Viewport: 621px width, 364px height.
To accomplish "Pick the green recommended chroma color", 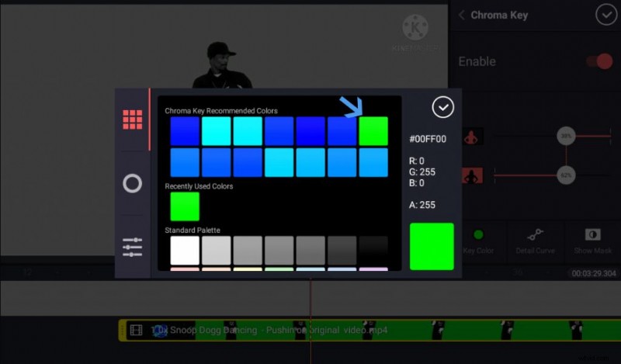I will 373,131.
